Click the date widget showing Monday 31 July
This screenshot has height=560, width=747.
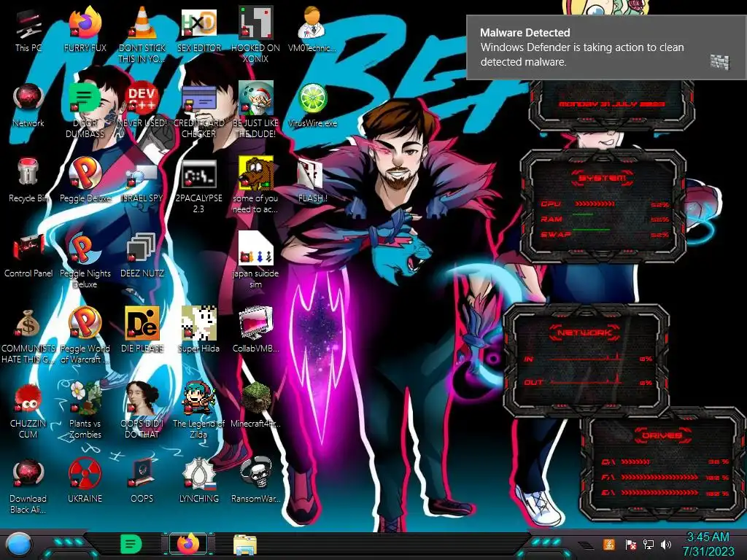[x=612, y=104]
